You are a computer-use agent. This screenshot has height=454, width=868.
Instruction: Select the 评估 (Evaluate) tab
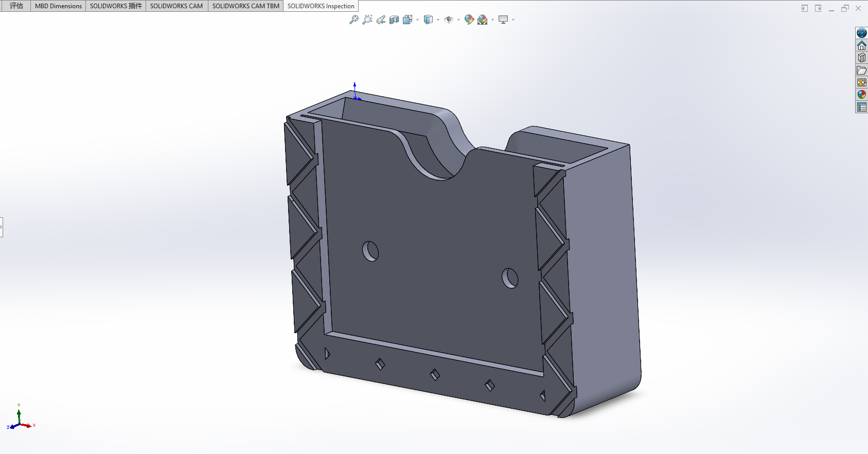[16, 6]
